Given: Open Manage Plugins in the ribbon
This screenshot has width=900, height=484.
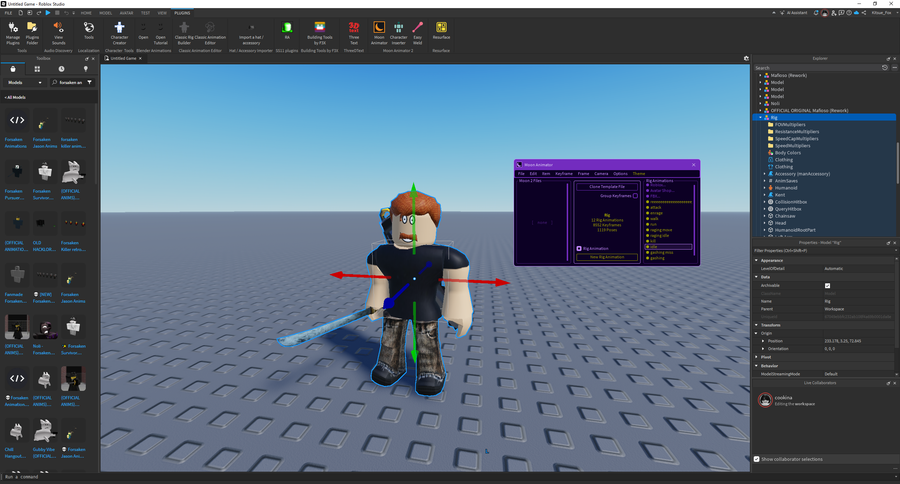Looking at the screenshot, I should click(x=13, y=33).
